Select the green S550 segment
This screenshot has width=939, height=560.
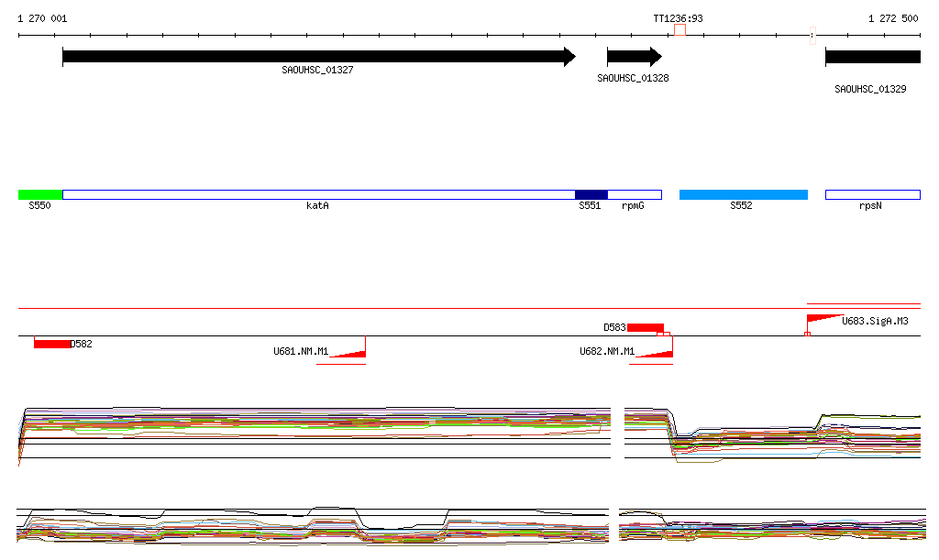pos(40,194)
